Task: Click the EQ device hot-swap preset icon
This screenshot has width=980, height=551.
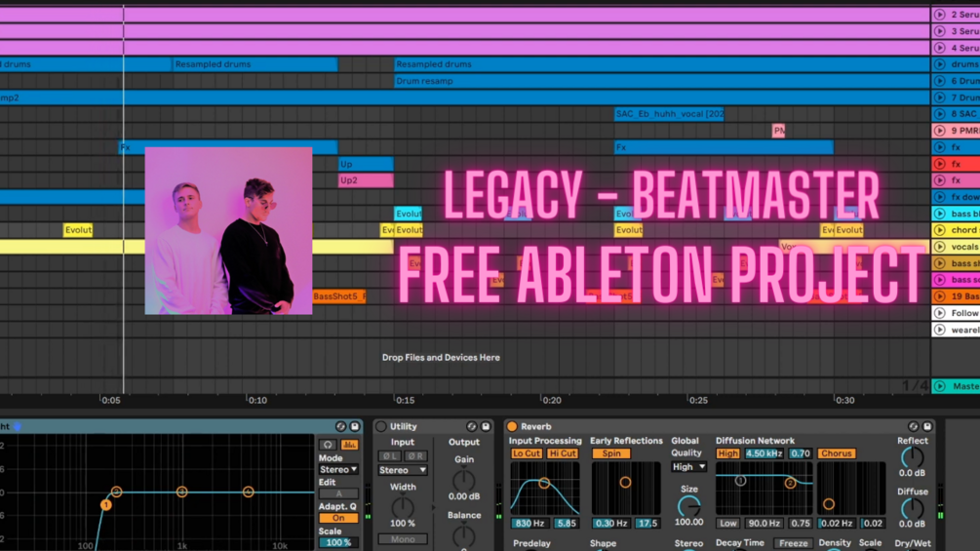Action: 340,426
